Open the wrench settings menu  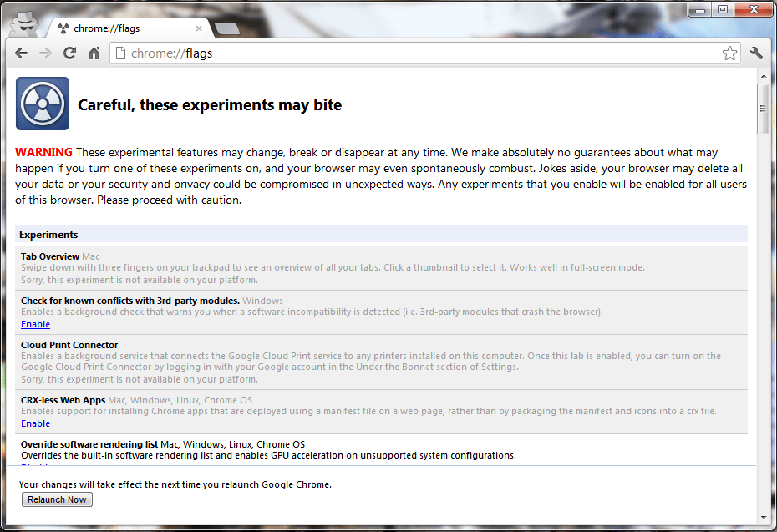[756, 52]
